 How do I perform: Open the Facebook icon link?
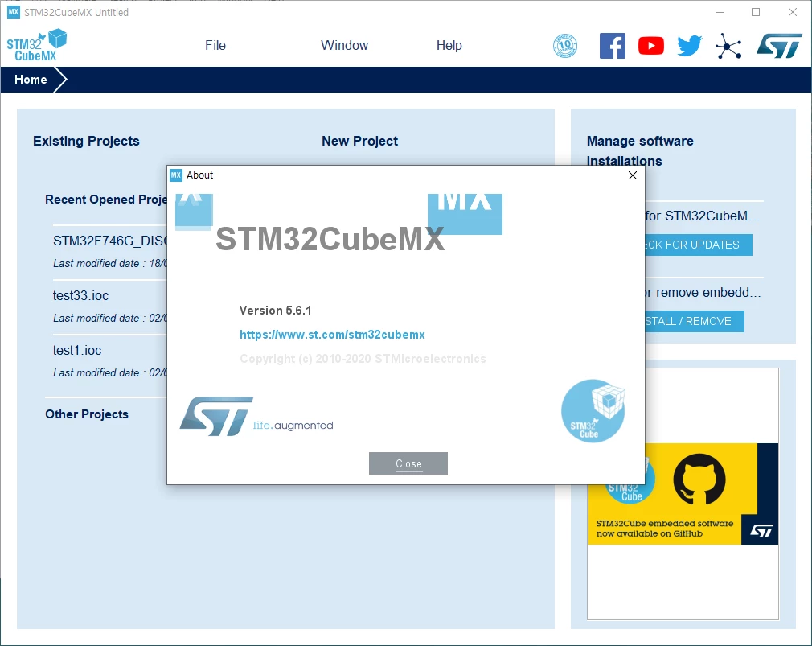[x=612, y=46]
